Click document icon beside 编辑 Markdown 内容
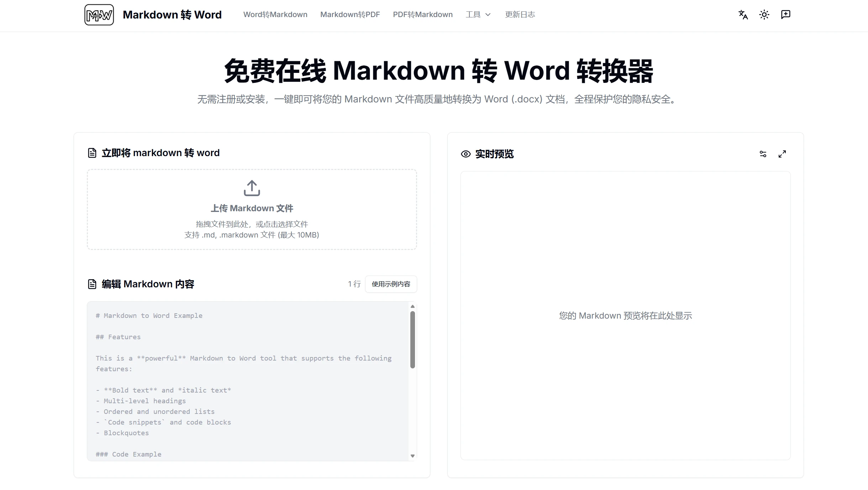 (92, 284)
